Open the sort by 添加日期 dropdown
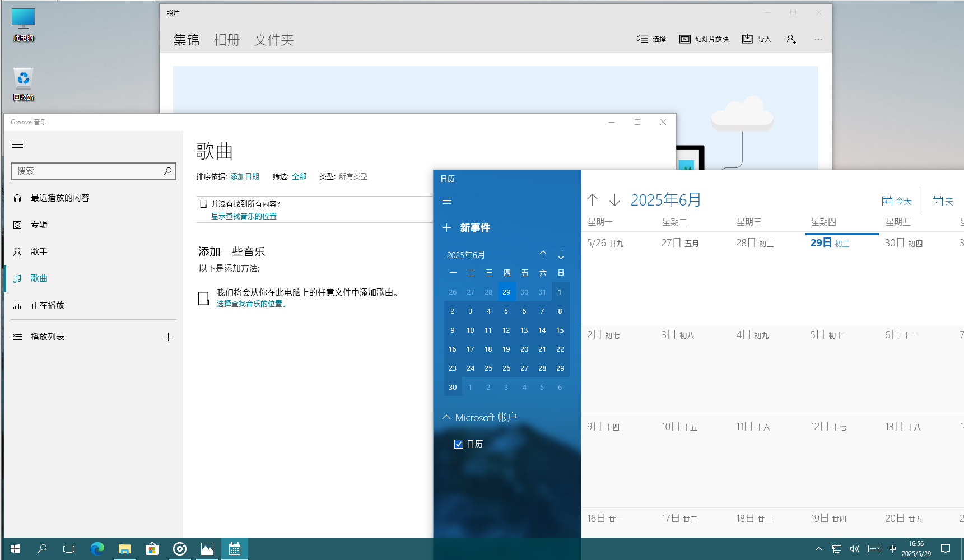 [245, 176]
